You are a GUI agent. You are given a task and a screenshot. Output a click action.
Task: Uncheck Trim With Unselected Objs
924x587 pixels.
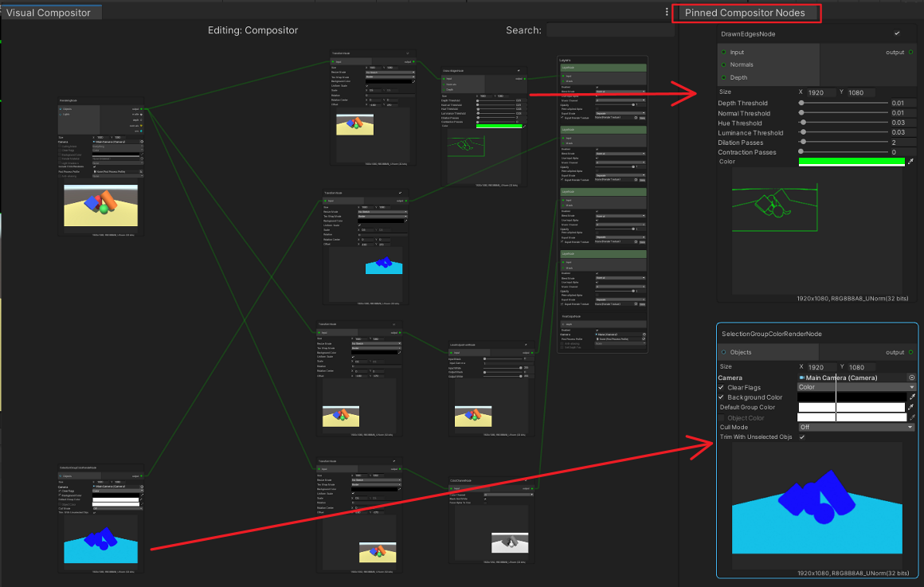tap(802, 436)
